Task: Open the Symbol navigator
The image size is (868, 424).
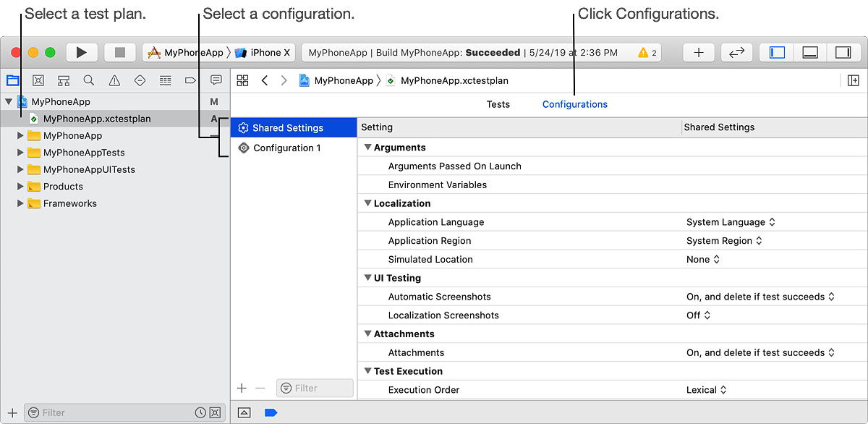Action: (x=64, y=80)
